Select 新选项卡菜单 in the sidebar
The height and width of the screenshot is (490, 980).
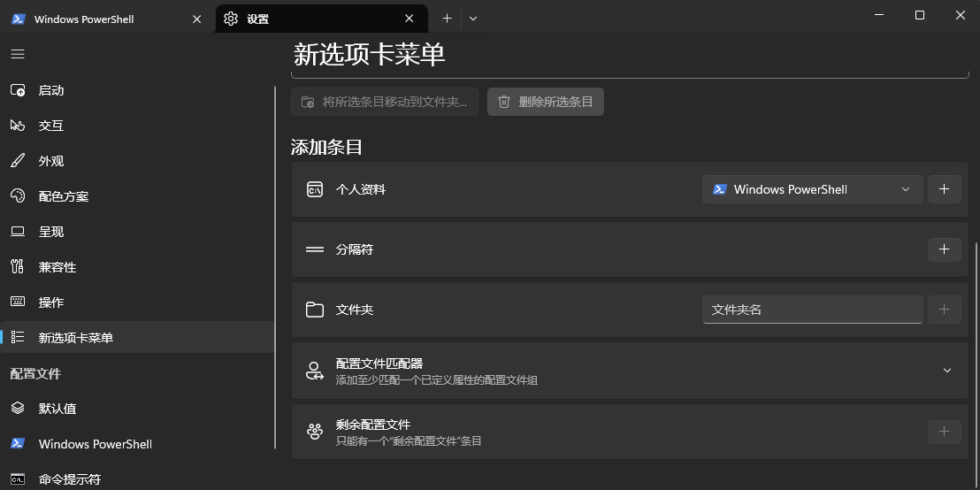[76, 338]
